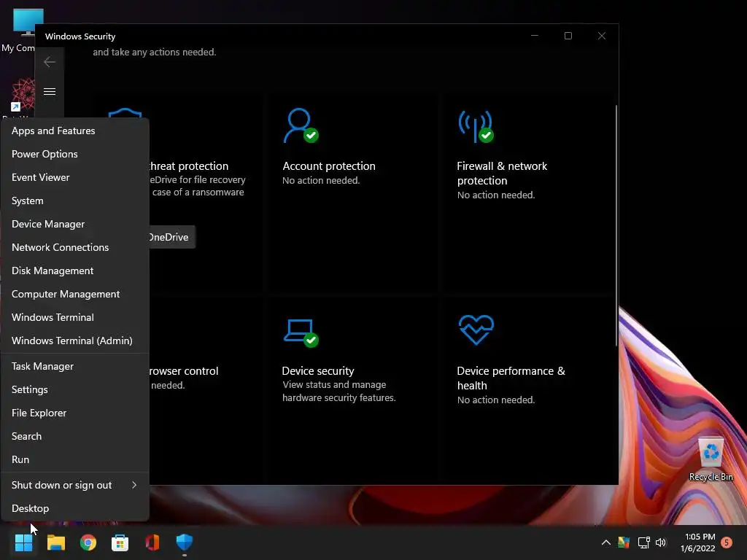Select Power Options in the Win+X menu
The width and height of the screenshot is (747, 560).
click(x=75, y=154)
